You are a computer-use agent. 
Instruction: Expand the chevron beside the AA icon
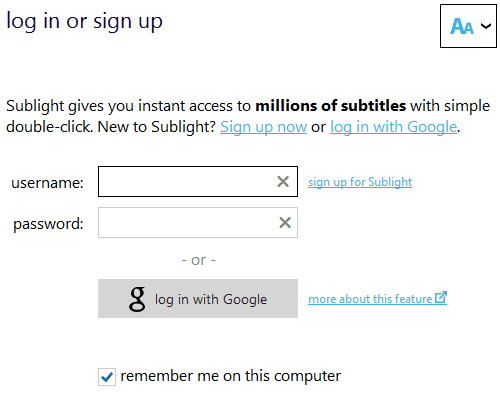coord(486,26)
